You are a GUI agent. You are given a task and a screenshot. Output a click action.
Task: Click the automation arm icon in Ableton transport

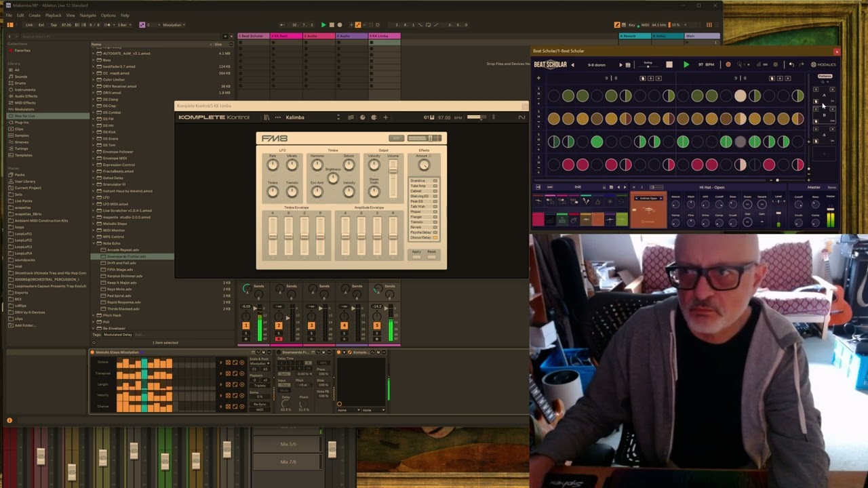[358, 25]
